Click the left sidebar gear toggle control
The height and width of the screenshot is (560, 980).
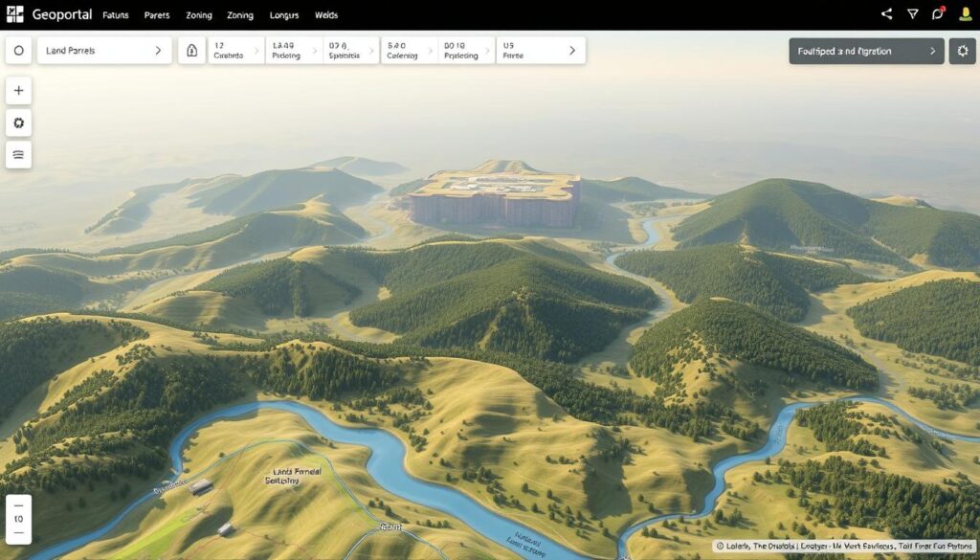pos(18,122)
